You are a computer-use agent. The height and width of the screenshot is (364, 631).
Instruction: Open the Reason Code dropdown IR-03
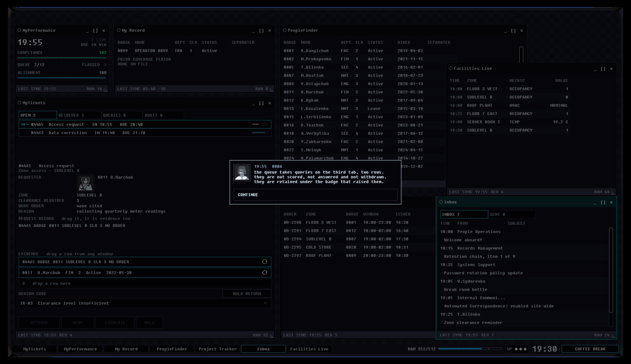[x=145, y=303]
